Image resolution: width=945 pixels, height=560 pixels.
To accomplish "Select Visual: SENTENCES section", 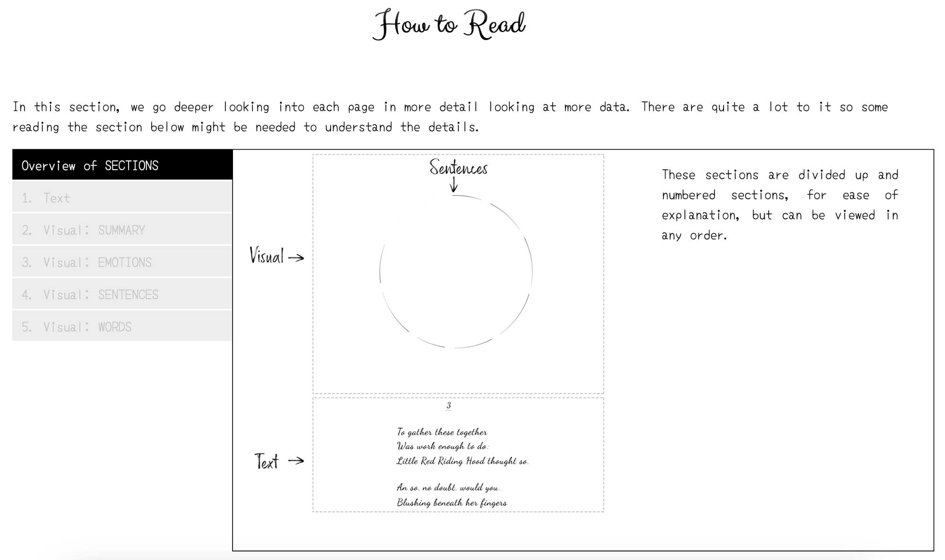I will tap(117, 295).
